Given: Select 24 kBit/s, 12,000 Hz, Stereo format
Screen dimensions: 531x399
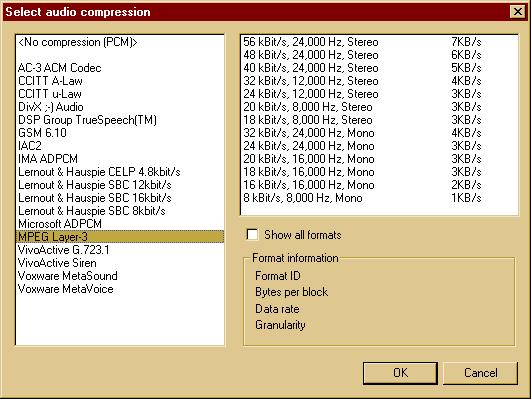Looking at the screenshot, I should coord(379,94).
